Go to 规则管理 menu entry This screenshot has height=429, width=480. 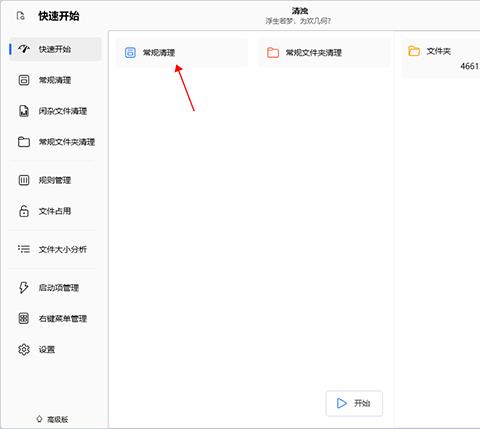tap(55, 180)
